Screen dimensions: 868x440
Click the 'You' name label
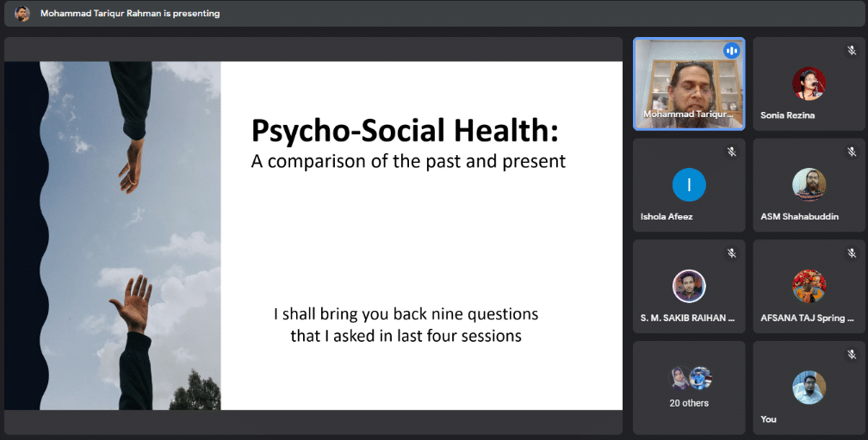click(x=768, y=419)
